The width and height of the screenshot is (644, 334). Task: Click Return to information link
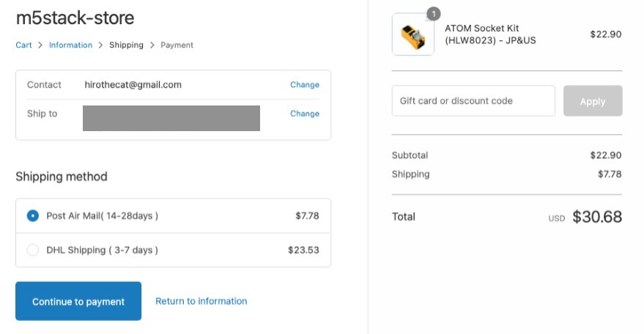(201, 301)
